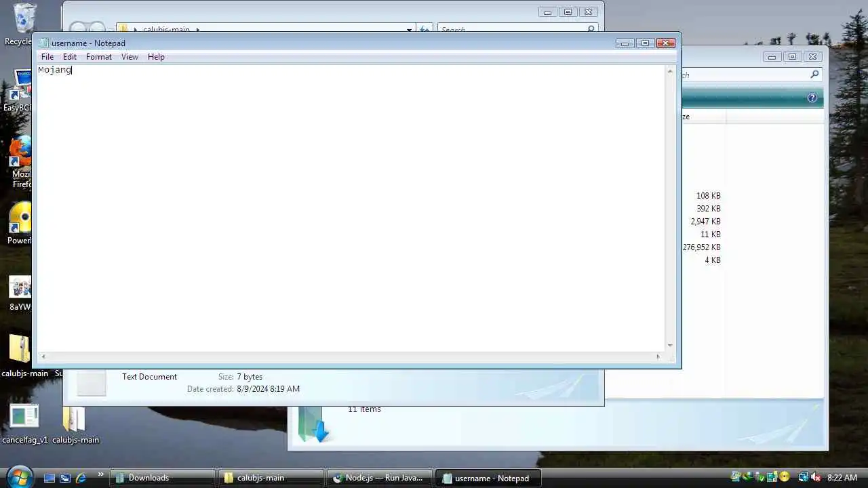Launch Internet Explorer from quick launch

tap(81, 478)
